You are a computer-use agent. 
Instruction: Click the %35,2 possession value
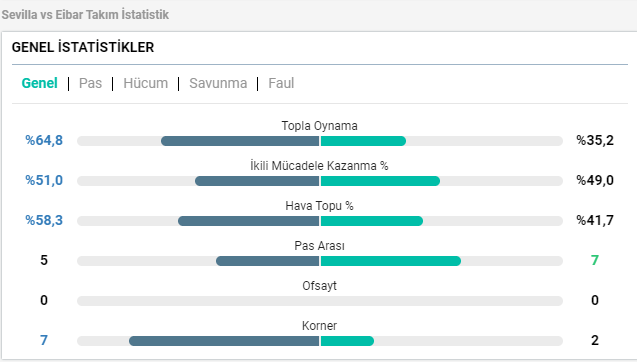point(595,140)
